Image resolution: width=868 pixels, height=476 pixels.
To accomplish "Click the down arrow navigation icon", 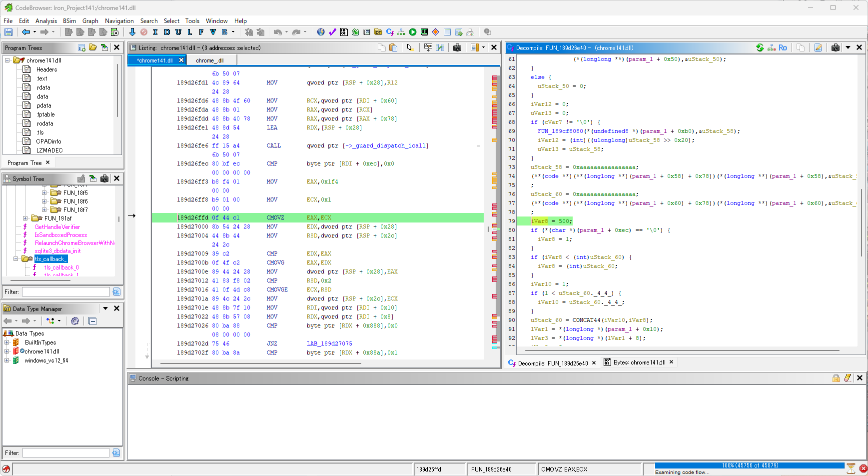I will click(x=132, y=32).
